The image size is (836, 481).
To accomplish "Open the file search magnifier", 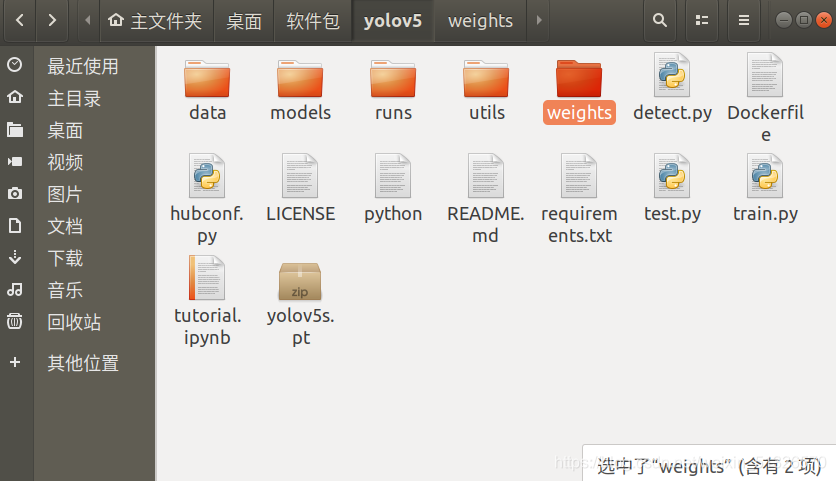I will pos(660,21).
